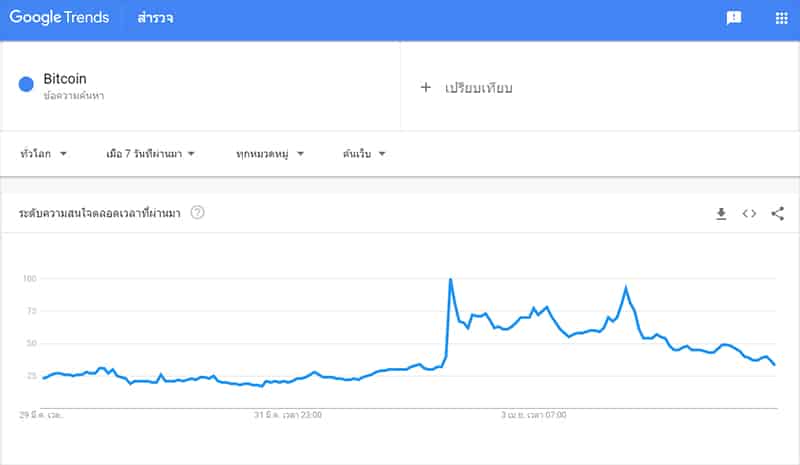Open the help icon beside chart title

(197, 212)
